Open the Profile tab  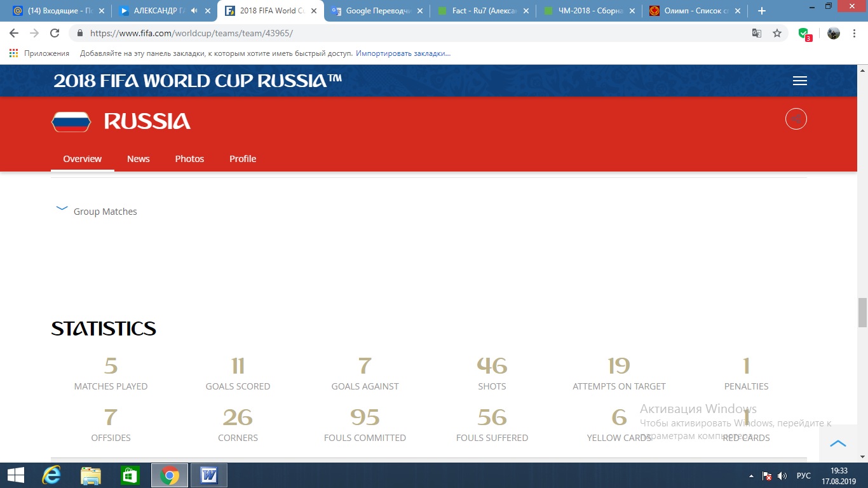tap(243, 159)
